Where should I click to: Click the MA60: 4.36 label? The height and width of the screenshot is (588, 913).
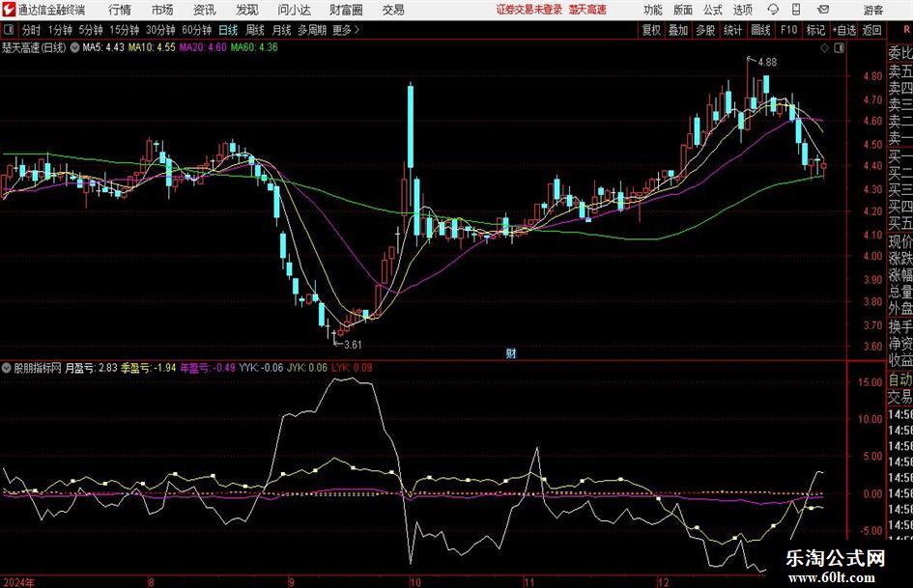click(254, 47)
